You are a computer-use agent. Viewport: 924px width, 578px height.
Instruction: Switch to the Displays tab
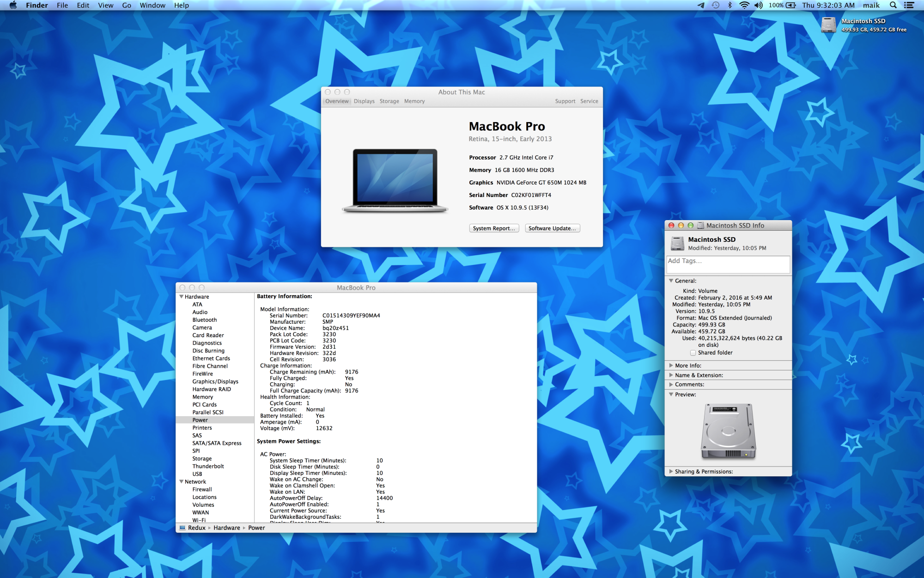pos(364,101)
